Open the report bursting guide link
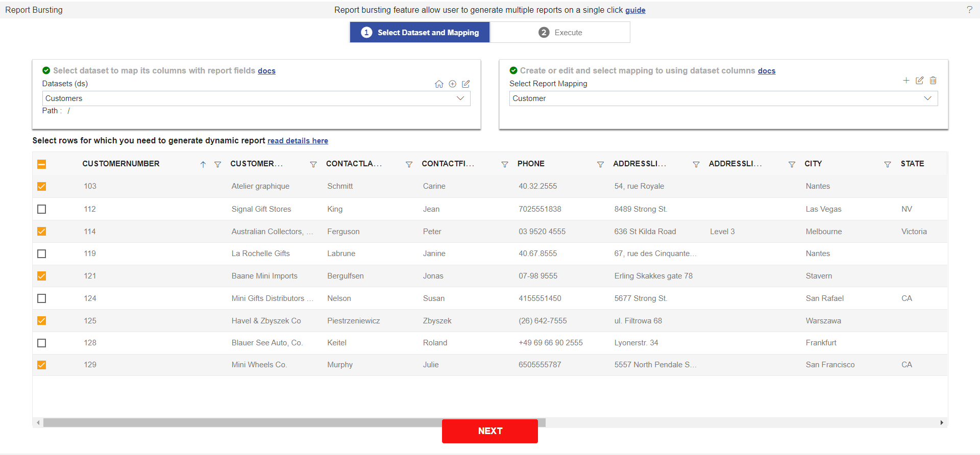 coord(635,10)
